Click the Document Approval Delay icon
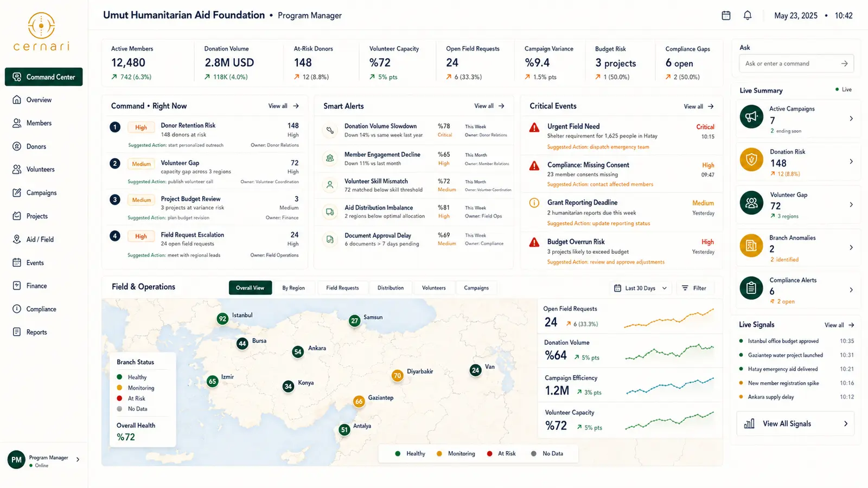The height and width of the screenshot is (488, 868). 329,239
